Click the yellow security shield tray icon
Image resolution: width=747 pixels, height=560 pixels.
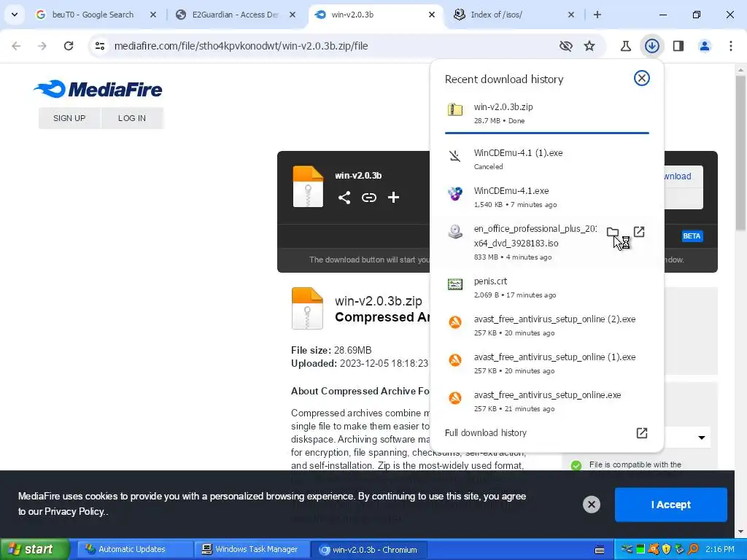[x=667, y=550]
